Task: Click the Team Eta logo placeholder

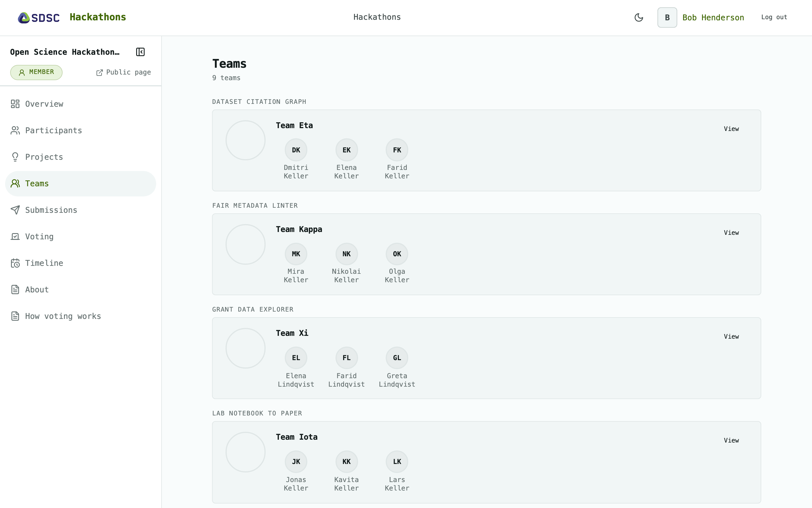Action: point(246,140)
